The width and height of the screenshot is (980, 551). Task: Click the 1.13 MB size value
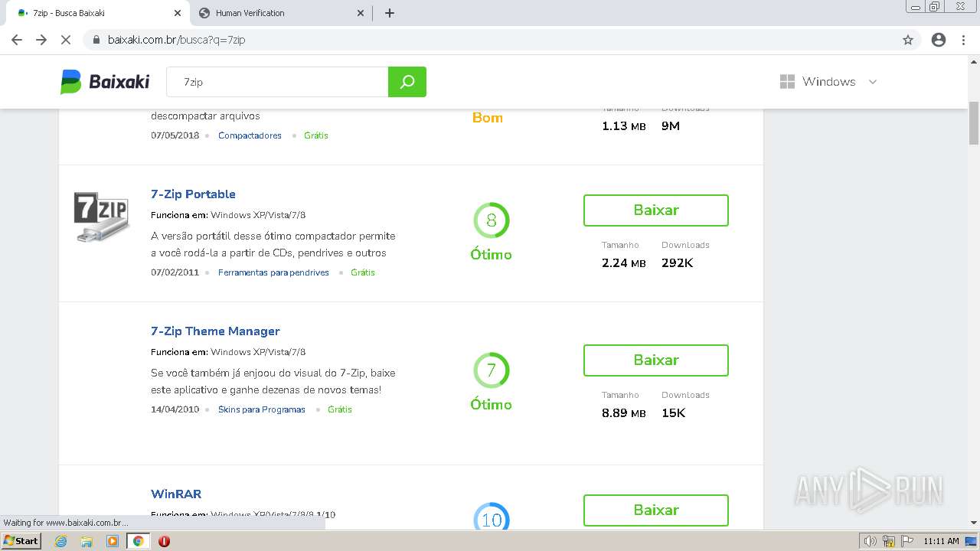pos(624,126)
